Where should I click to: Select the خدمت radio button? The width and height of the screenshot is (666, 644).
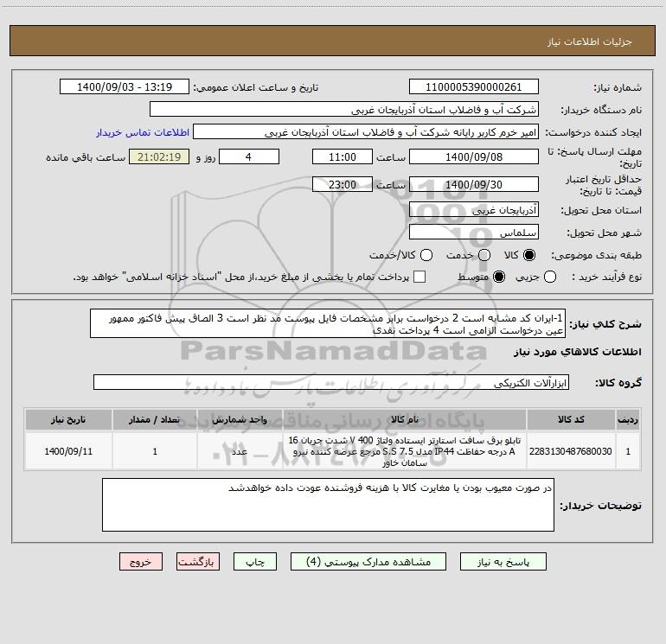(x=484, y=255)
